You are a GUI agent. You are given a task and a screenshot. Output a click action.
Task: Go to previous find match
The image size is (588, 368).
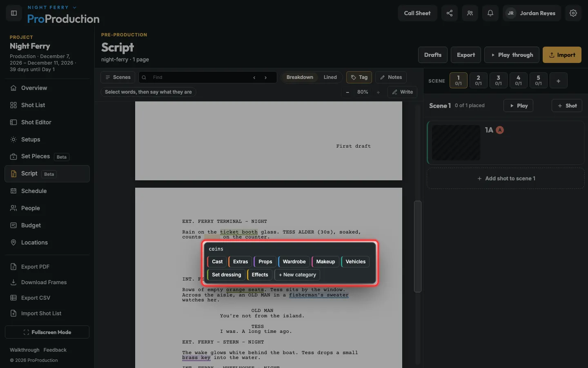pyautogui.click(x=254, y=77)
